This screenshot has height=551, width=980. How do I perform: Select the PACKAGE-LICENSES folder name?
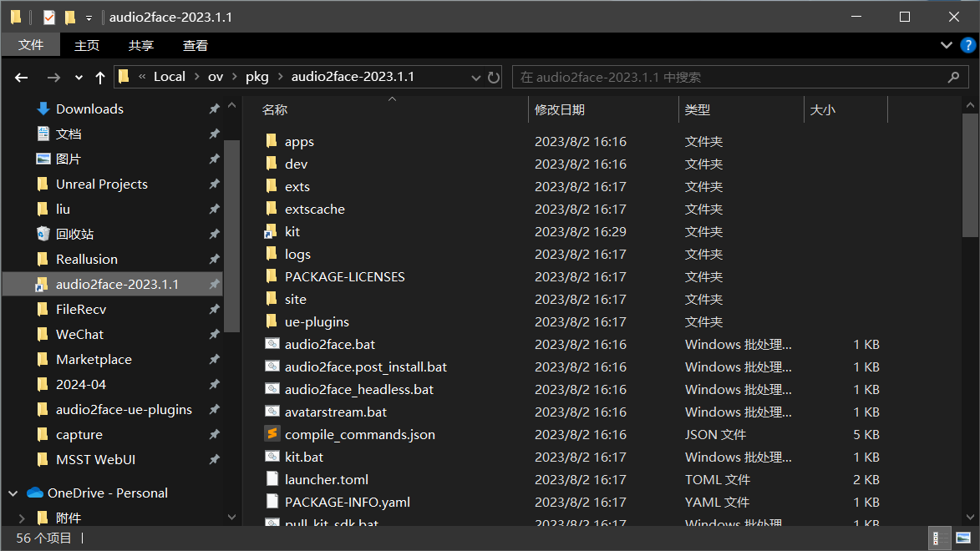[345, 276]
